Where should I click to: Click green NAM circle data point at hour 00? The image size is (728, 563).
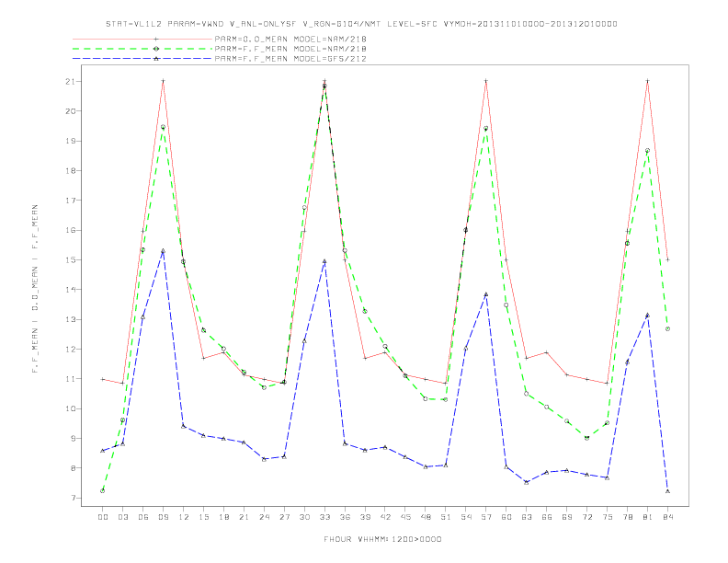103,490
